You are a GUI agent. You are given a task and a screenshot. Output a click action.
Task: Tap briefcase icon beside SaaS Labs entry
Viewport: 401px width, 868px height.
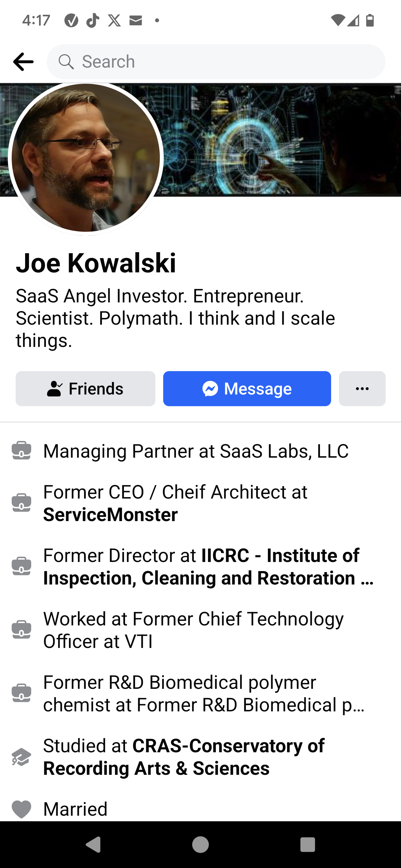(21, 450)
